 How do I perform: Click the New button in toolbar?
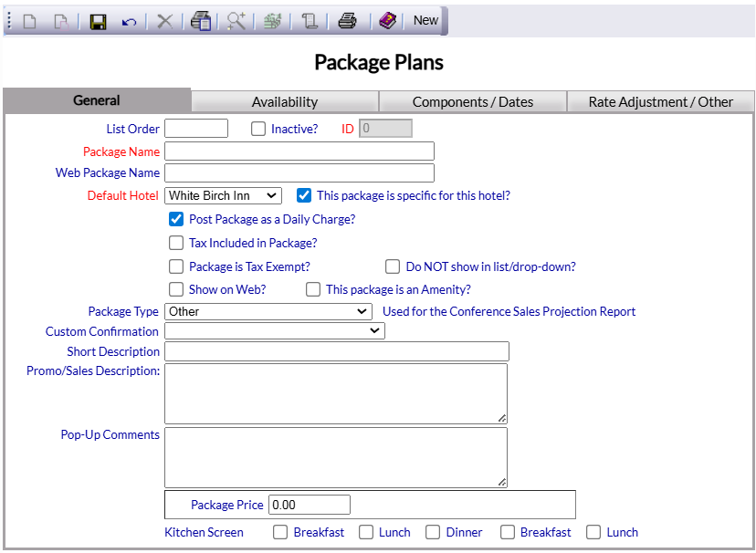[425, 21]
